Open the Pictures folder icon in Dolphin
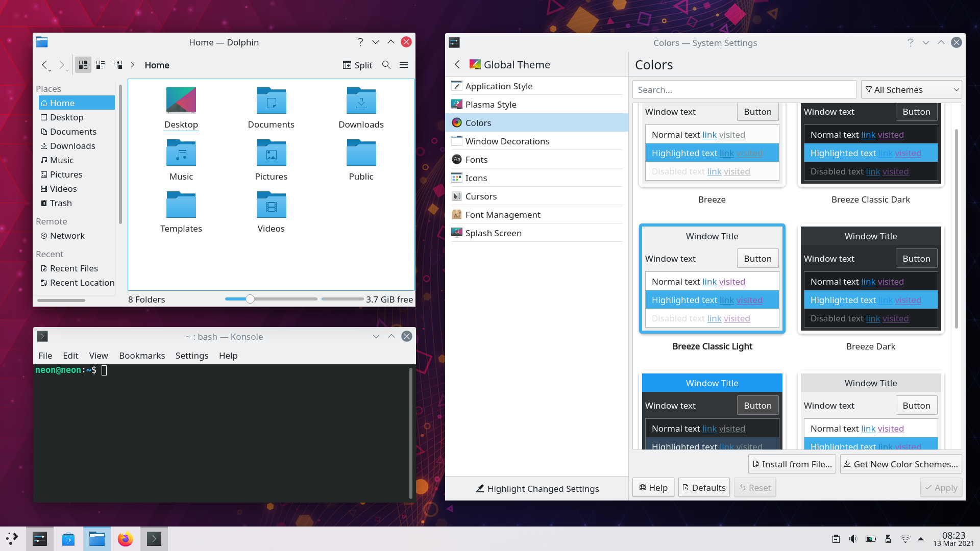This screenshot has width=980, height=551. point(271,152)
